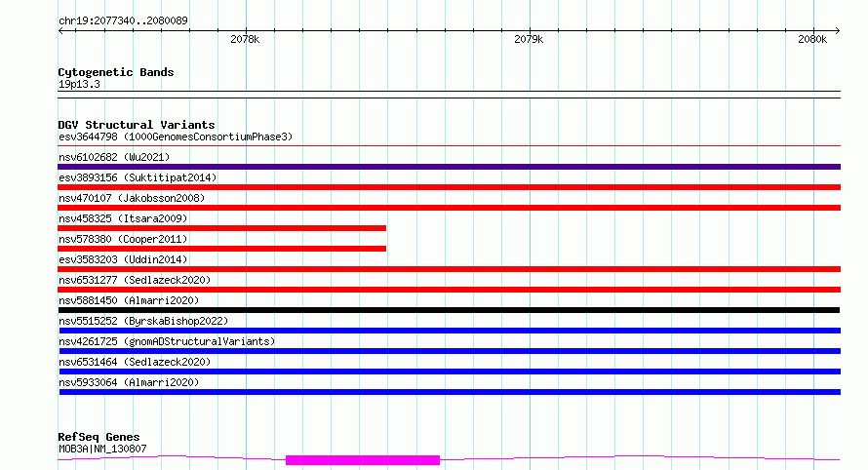Select the RefSeq Genes track title
This screenshot has width=868, height=470.
pyautogui.click(x=99, y=437)
